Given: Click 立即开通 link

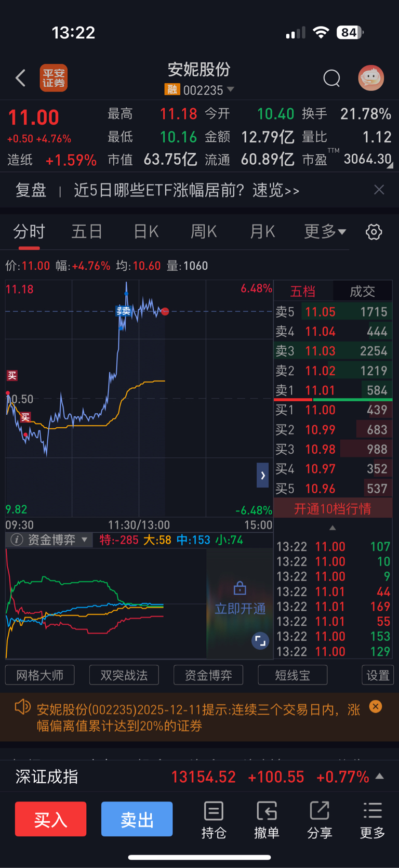Looking at the screenshot, I should (240, 609).
